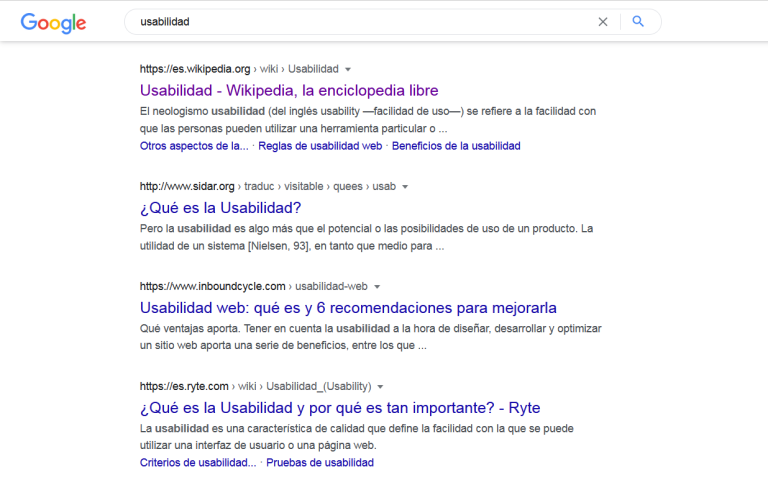Image resolution: width=768 pixels, height=490 pixels.
Task: Open Usabilidad - Wikipedia, la enciclopedia libre result
Action: 289,90
